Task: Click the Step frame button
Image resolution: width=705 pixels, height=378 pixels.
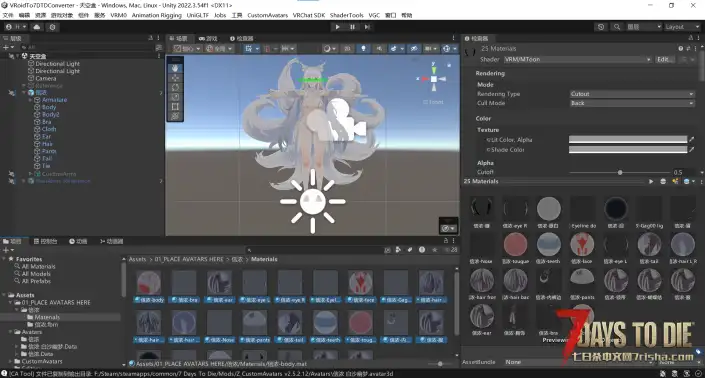Action: tap(367, 27)
